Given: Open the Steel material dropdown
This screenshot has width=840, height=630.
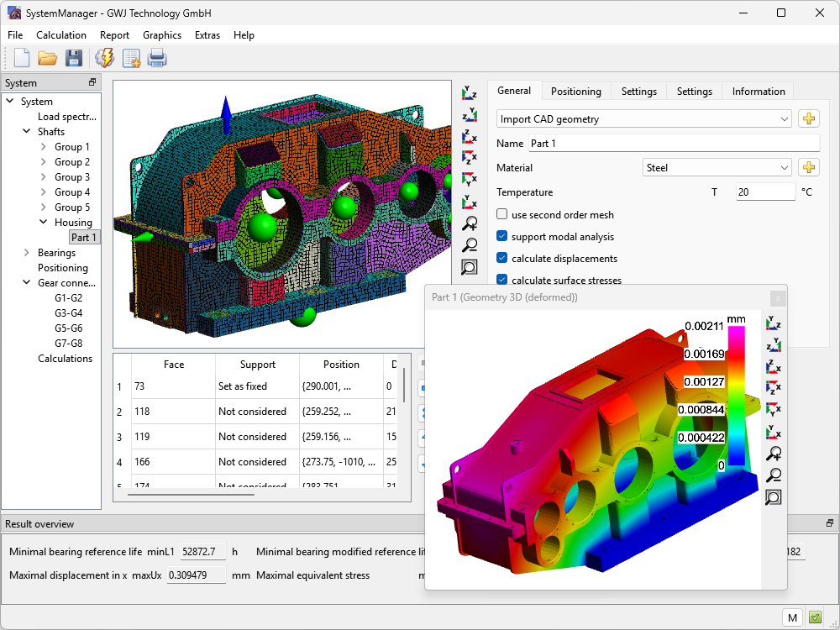Looking at the screenshot, I should (x=717, y=167).
